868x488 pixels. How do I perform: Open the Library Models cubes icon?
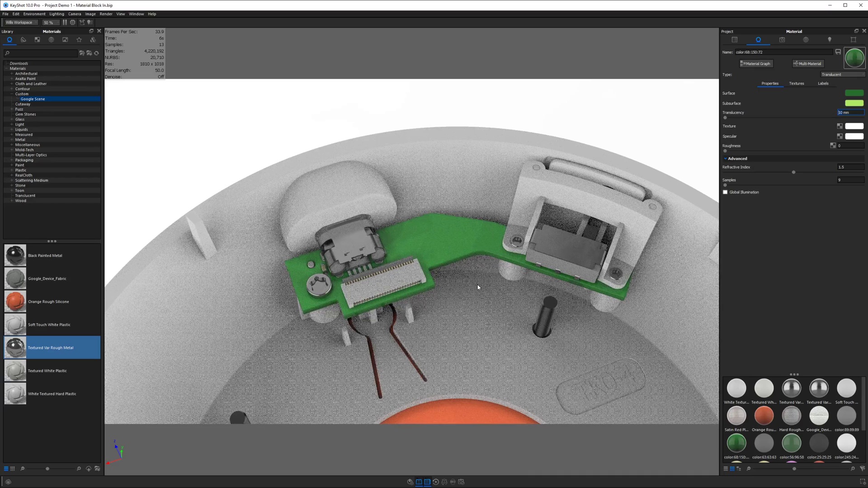pos(93,40)
